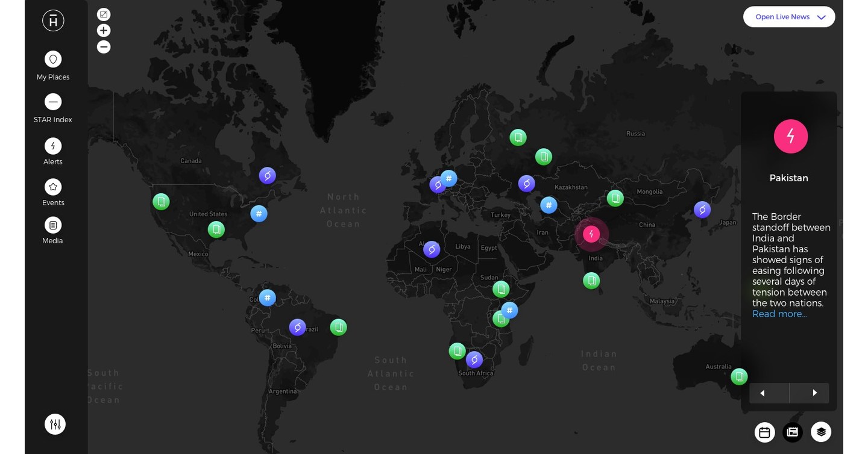Zoom out of the map
Image resolution: width=868 pixels, height=454 pixels.
(104, 46)
